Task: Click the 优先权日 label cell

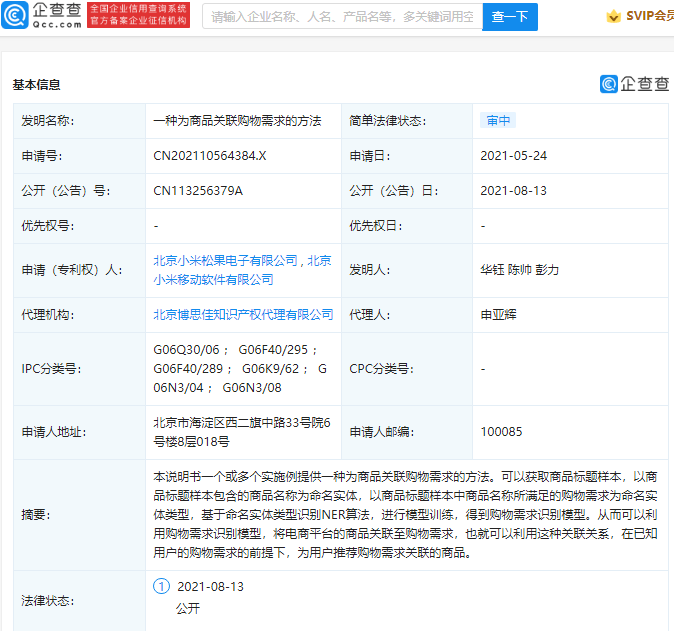Action: (407, 226)
